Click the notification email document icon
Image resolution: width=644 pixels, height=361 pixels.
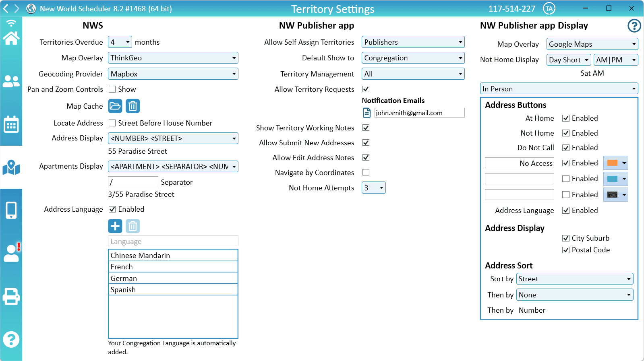(x=367, y=113)
